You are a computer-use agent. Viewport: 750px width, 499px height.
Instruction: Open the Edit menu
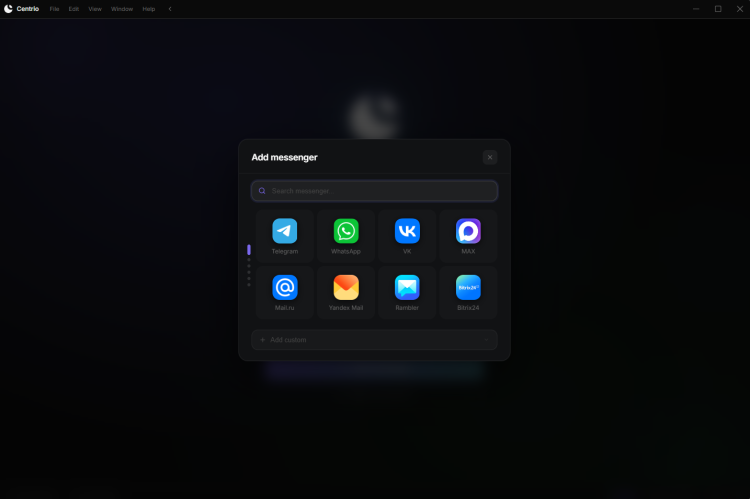74,9
